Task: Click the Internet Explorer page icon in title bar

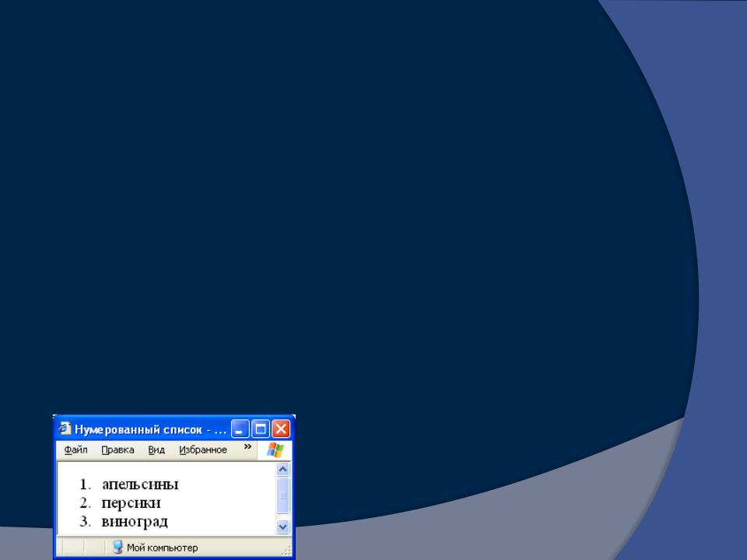Action: 65,429
